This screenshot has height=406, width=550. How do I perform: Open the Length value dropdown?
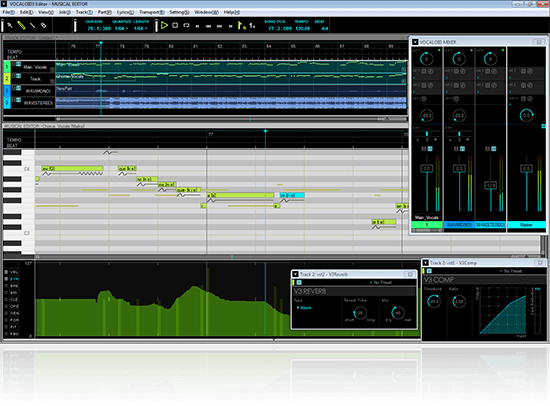(x=140, y=28)
